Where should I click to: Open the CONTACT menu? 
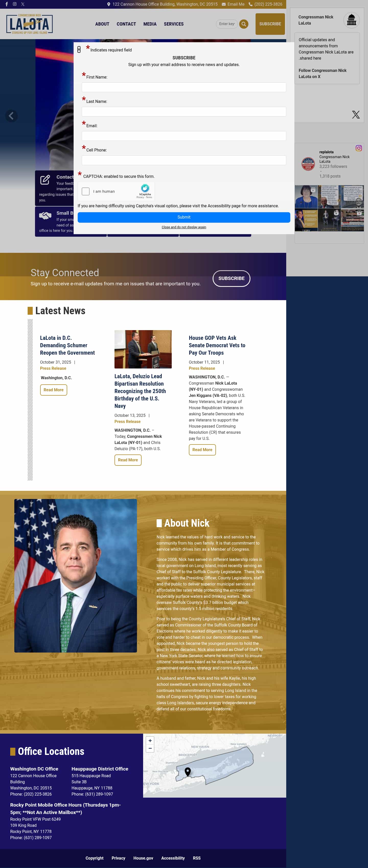click(x=126, y=24)
